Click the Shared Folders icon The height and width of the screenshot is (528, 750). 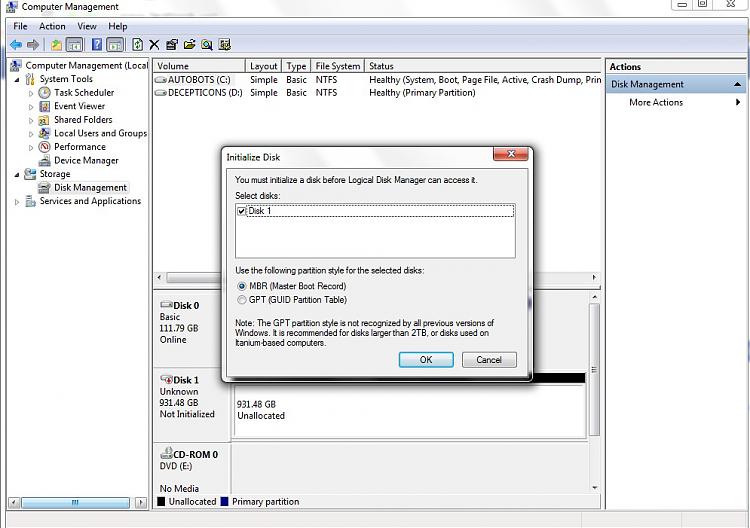(x=44, y=120)
